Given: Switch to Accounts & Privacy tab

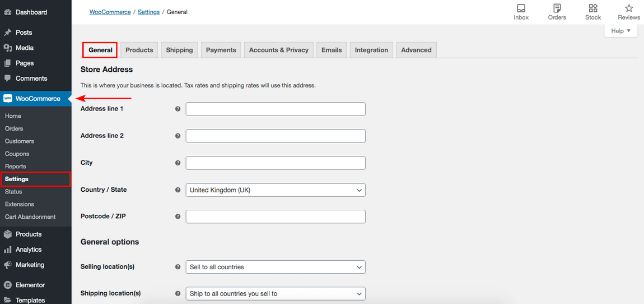Looking at the screenshot, I should click(279, 50).
